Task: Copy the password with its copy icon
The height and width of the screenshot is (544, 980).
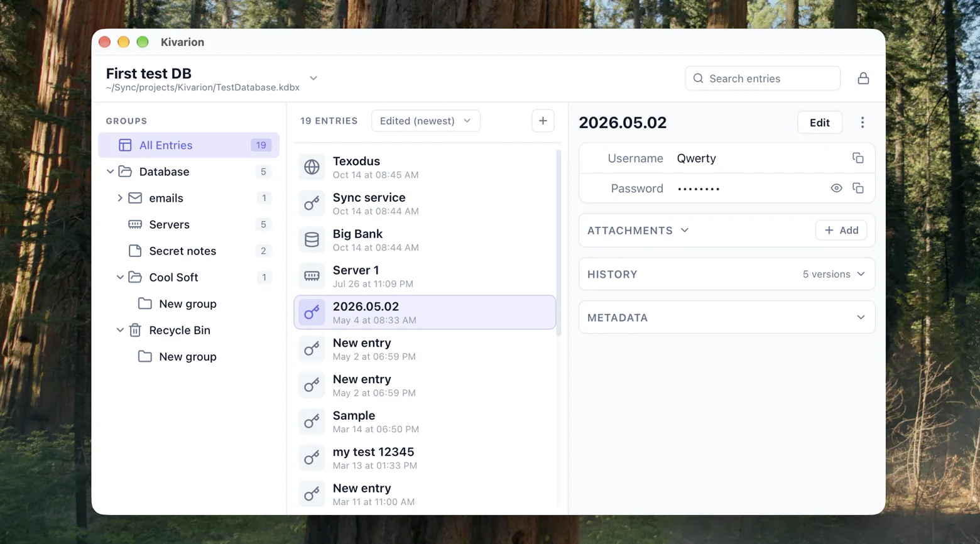Action: [x=857, y=188]
